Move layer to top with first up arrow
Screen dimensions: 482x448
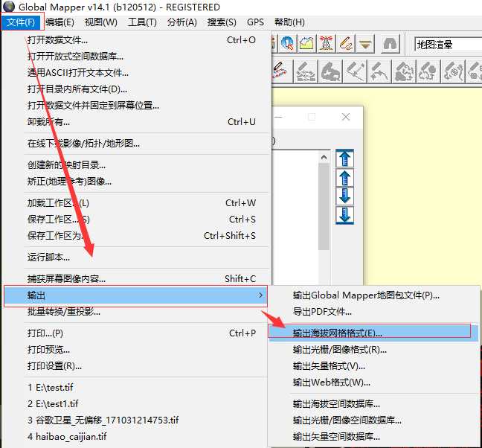344,159
